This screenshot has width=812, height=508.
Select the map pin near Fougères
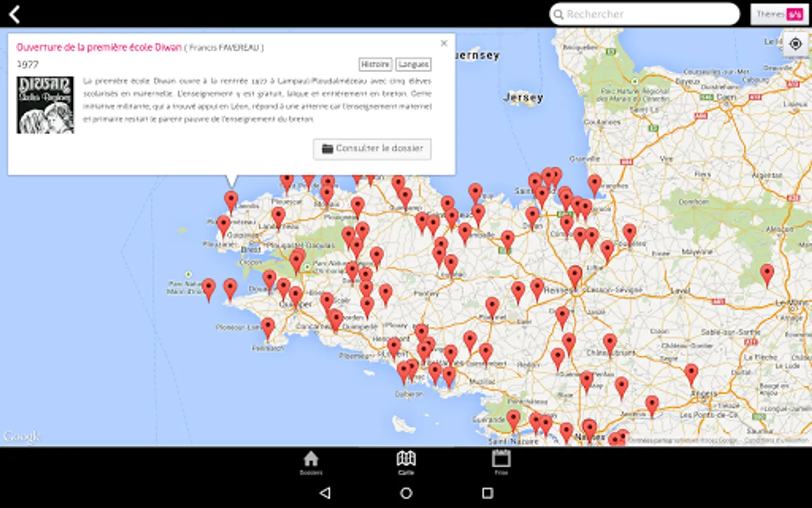tap(629, 235)
